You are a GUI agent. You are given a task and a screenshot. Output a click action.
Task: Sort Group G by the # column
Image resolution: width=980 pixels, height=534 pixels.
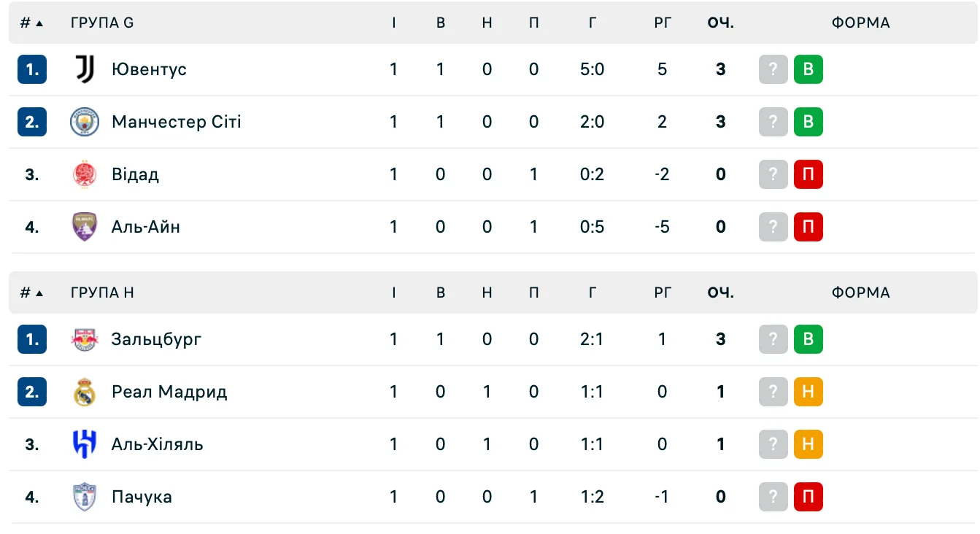(x=31, y=23)
